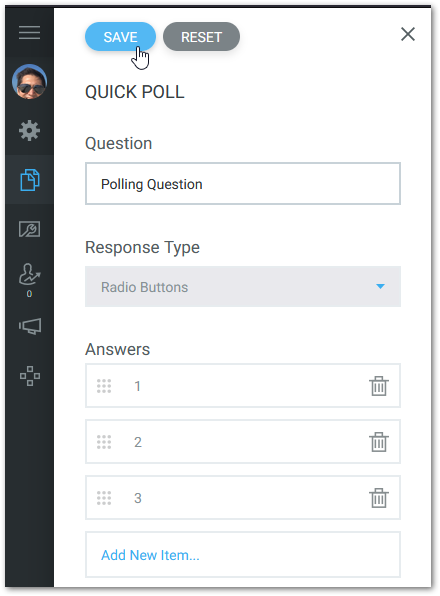Screen dimensions: 440x596
Task: Open the hamburger menu in sidebar
Action: coord(29,33)
